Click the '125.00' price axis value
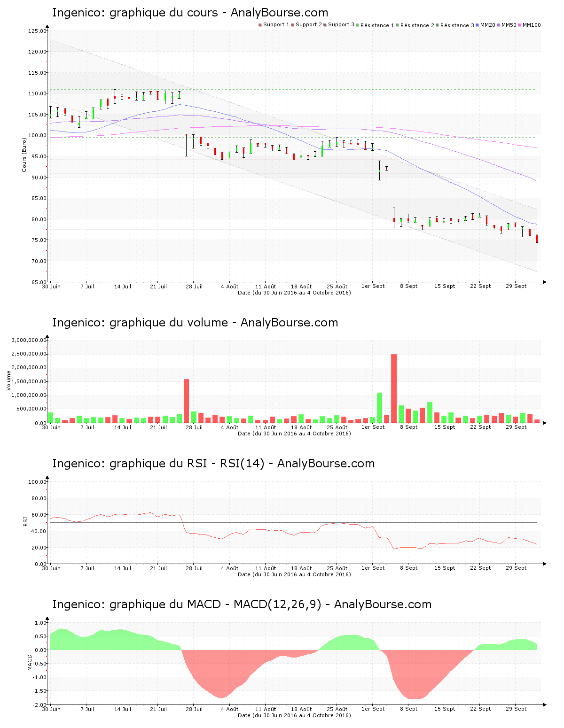 (x=38, y=31)
